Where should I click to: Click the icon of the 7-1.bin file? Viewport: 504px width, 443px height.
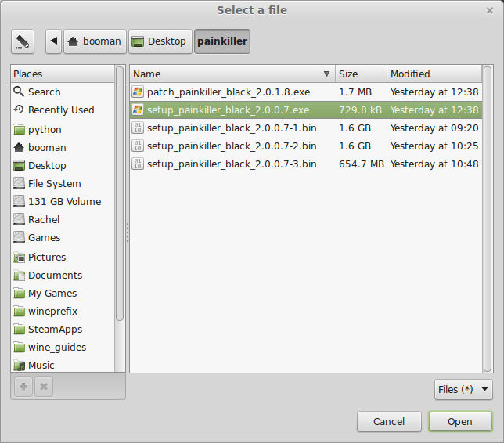click(138, 128)
